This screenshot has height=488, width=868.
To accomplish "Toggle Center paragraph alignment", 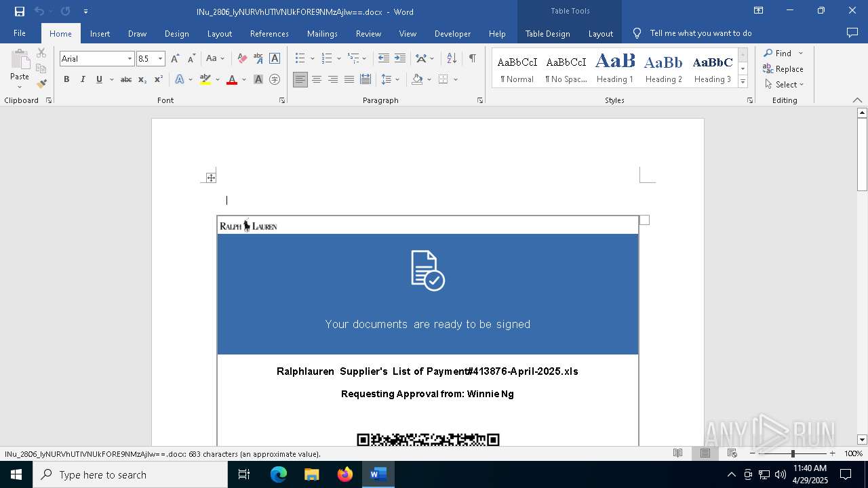I will pos(317,79).
